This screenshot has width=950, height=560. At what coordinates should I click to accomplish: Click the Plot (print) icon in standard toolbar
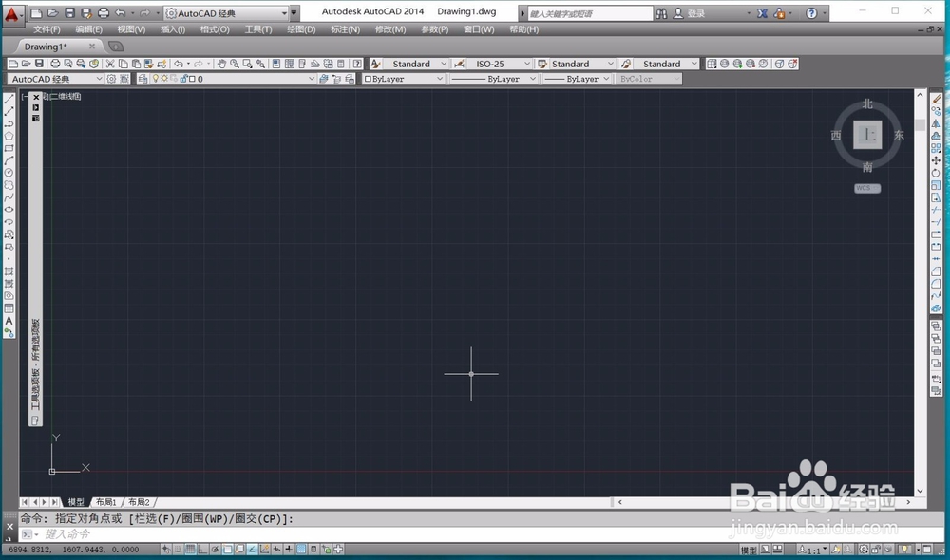pos(55,64)
